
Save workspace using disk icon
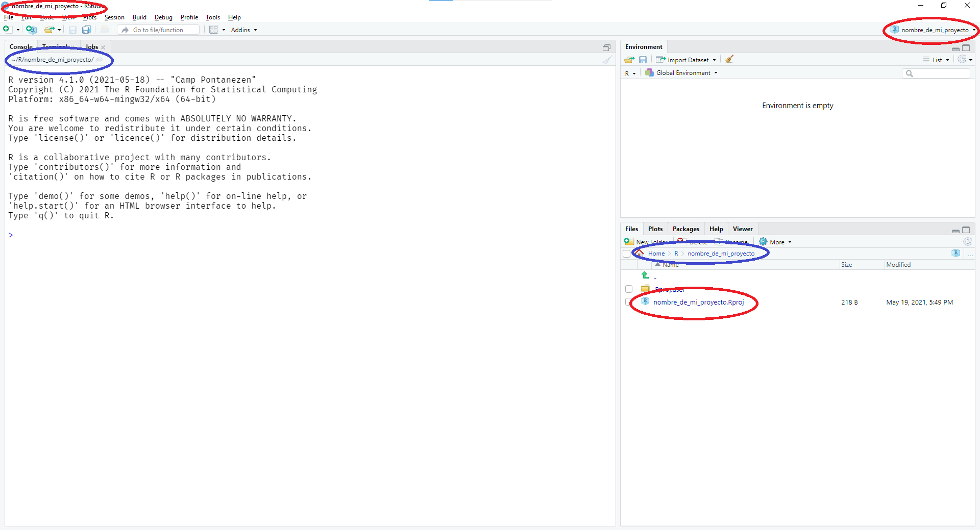[x=643, y=60]
